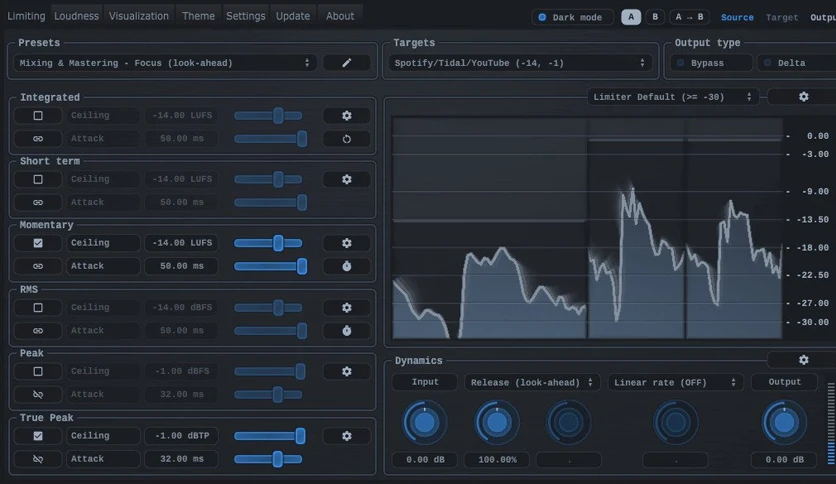836x484 pixels.
Task: Switch to the Loudness tab
Action: (76, 16)
